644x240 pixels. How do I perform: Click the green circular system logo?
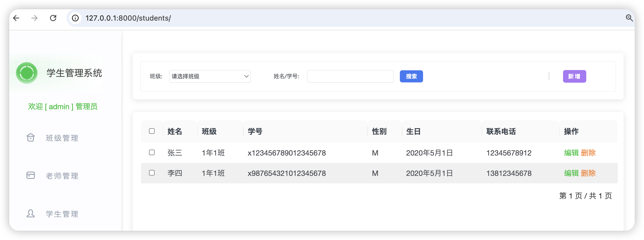pyautogui.click(x=27, y=73)
